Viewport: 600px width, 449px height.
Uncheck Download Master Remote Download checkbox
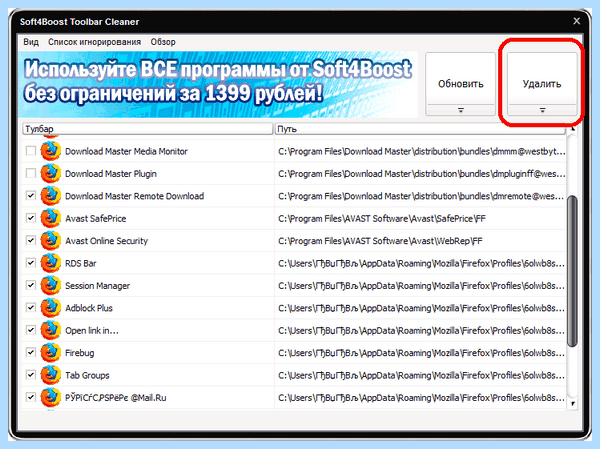coord(31,196)
